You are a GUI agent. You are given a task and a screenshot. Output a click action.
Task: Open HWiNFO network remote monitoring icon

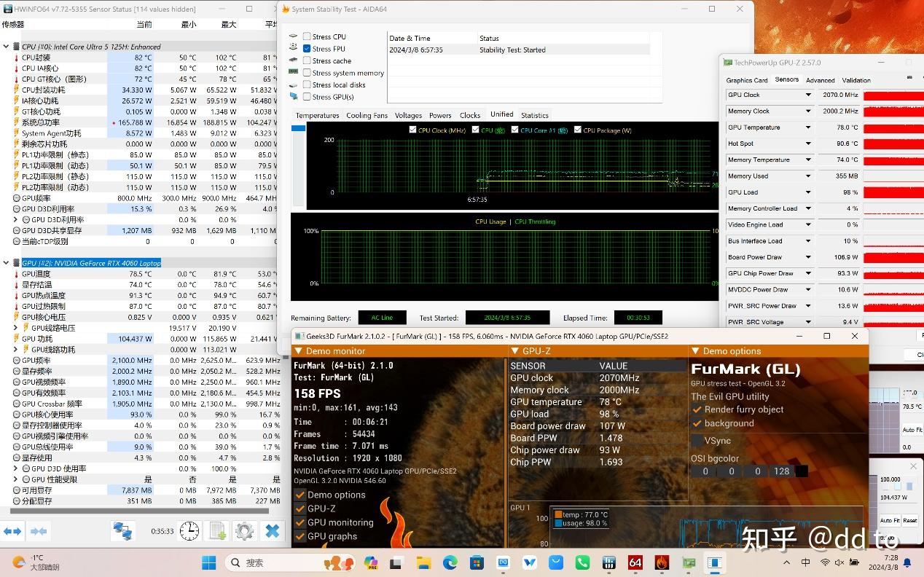(x=122, y=531)
